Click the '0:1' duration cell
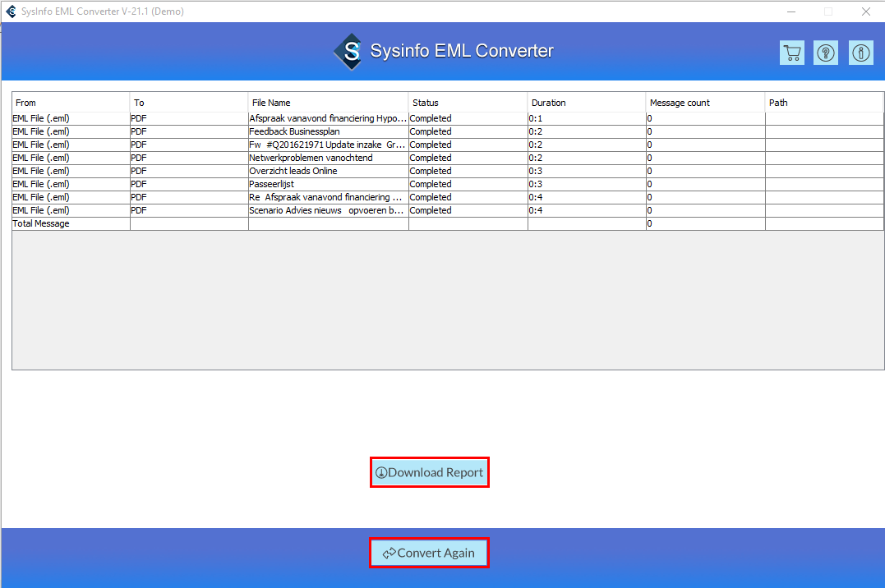Image resolution: width=885 pixels, height=588 pixels. (x=587, y=118)
